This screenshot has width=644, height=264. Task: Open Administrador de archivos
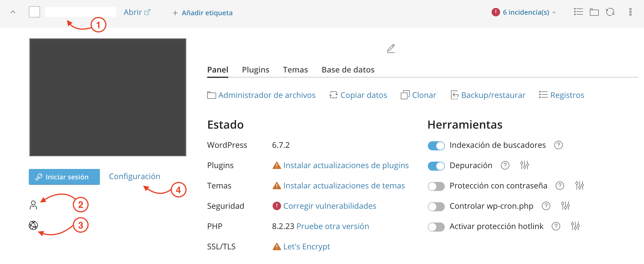[x=261, y=95]
